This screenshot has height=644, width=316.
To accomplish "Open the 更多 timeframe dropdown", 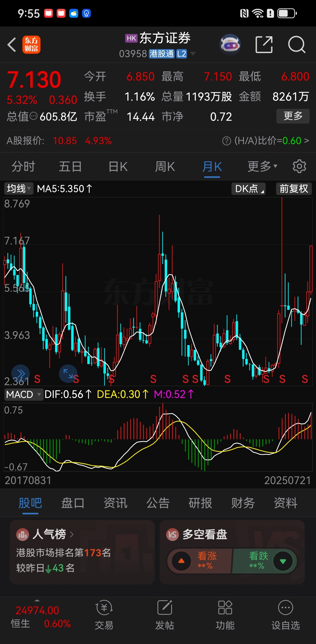I will (x=262, y=166).
